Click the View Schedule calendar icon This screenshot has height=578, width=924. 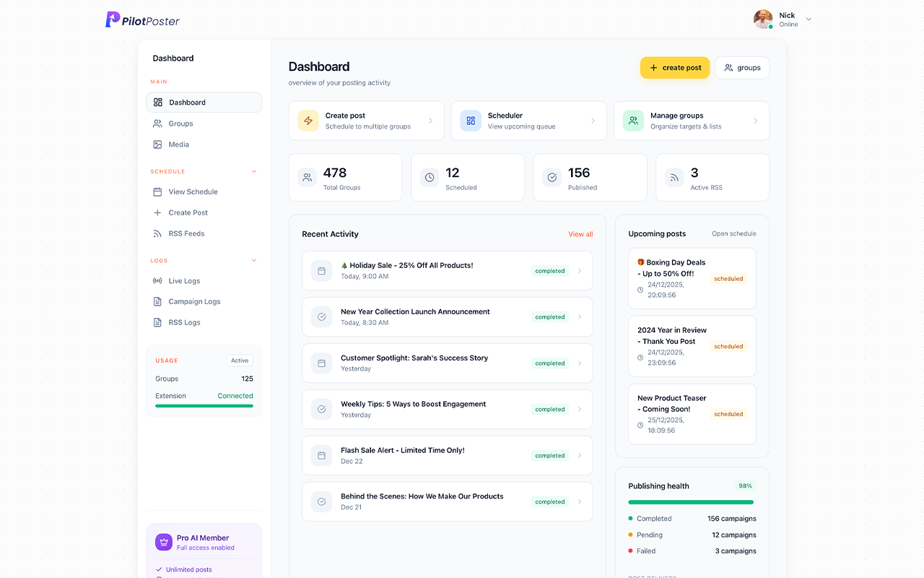[157, 192]
